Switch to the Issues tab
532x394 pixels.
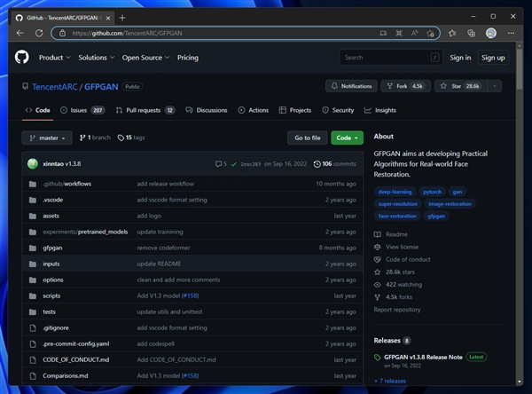point(82,110)
